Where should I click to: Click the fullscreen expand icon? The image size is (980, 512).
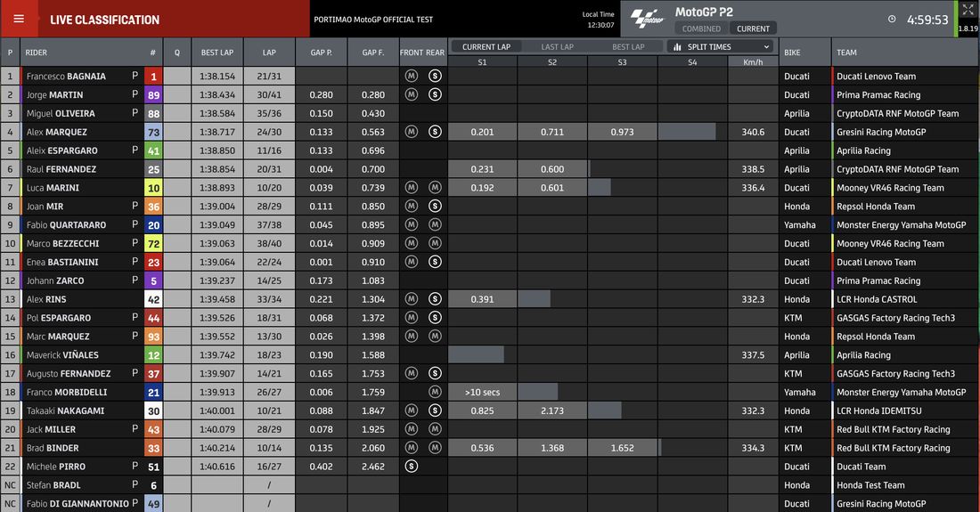[x=968, y=9]
